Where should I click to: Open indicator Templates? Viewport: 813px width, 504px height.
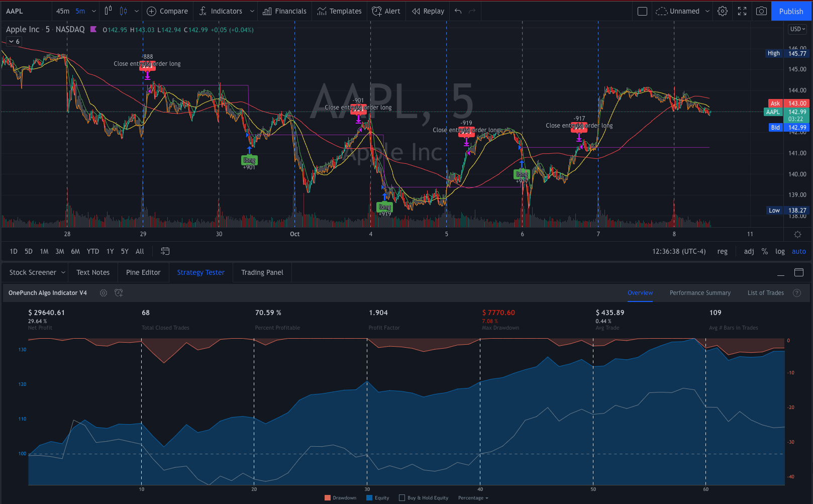coord(340,11)
